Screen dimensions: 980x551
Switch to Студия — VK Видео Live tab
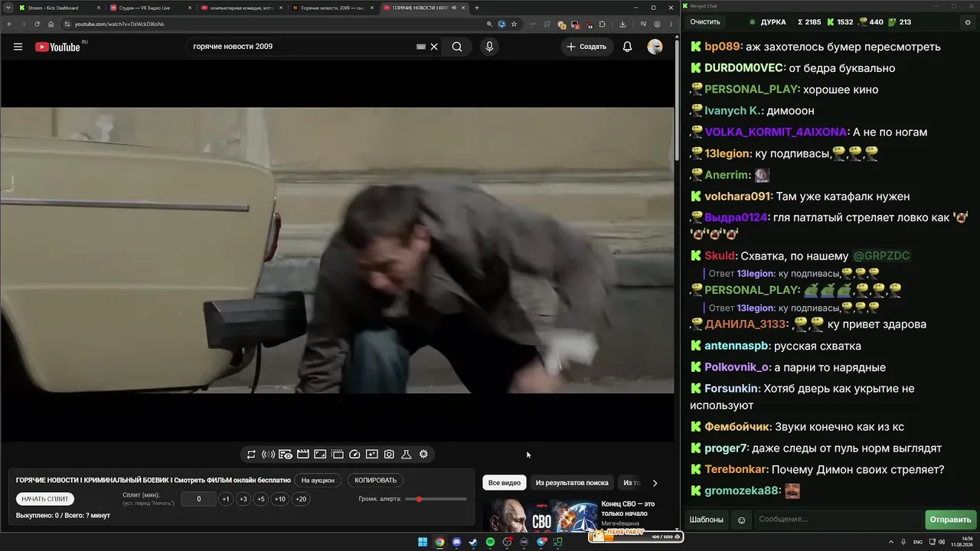coord(150,8)
